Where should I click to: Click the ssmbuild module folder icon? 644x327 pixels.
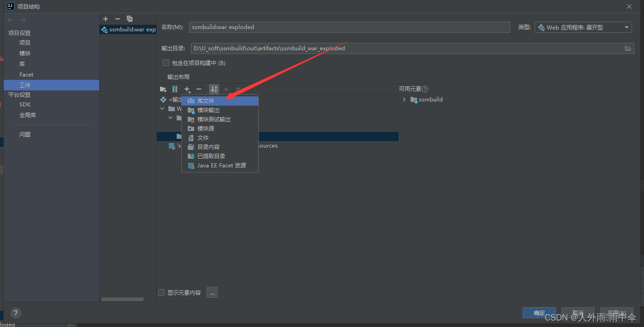tap(414, 100)
